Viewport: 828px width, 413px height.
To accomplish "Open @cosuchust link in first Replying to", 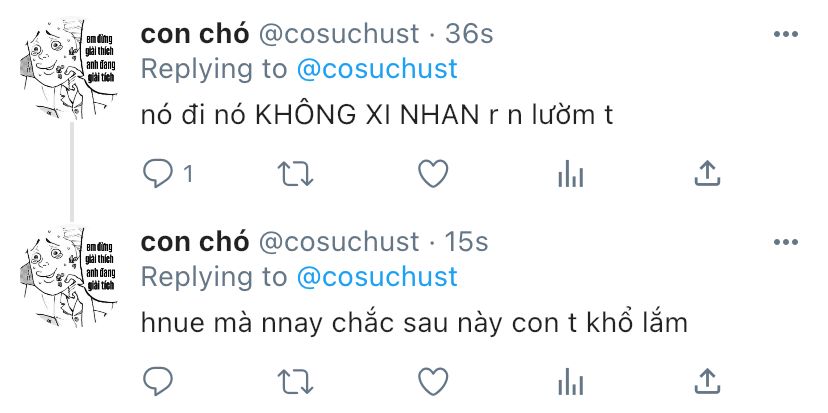I will coord(377,69).
